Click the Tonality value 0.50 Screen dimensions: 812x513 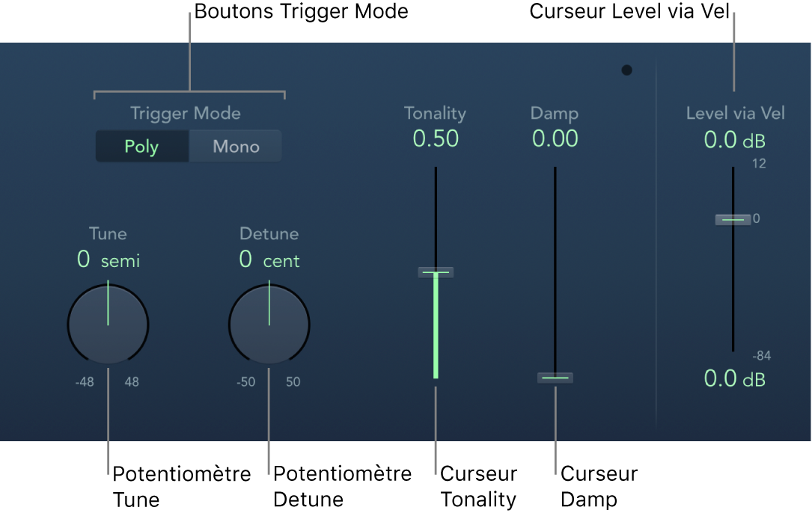pyautogui.click(x=436, y=139)
